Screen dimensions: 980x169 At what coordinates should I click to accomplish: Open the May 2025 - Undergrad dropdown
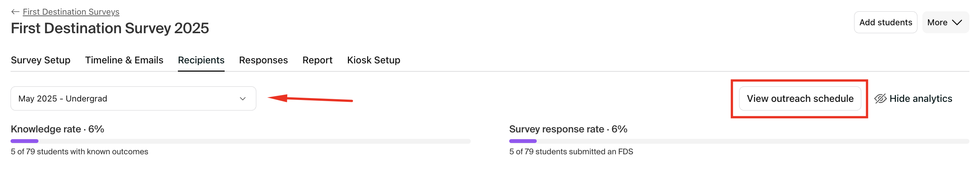coord(133,98)
